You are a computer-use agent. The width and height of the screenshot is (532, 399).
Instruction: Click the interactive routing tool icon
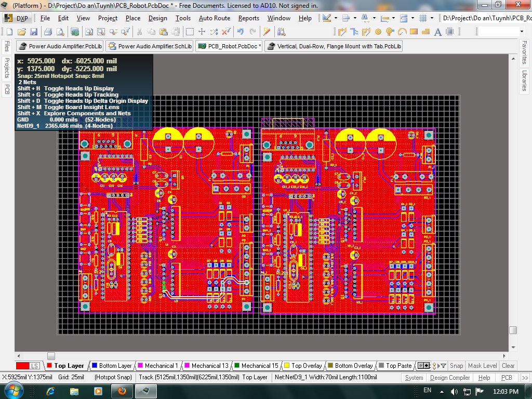[342, 32]
